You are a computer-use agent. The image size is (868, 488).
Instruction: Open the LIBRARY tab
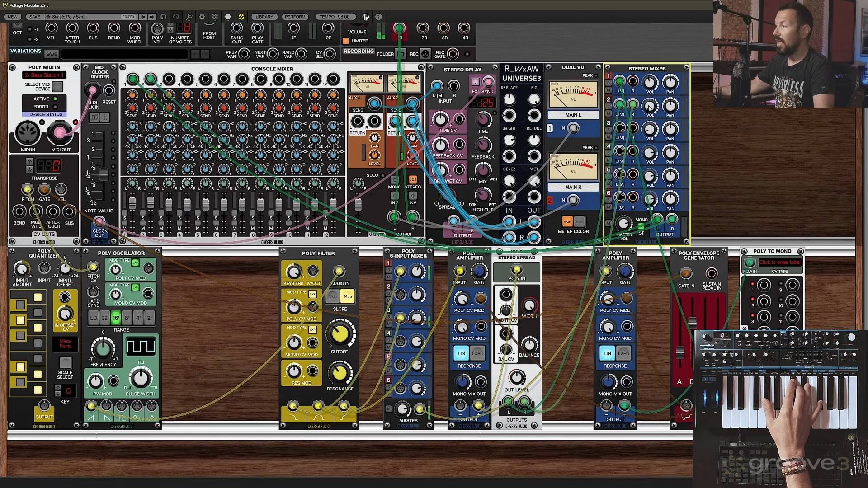point(264,17)
